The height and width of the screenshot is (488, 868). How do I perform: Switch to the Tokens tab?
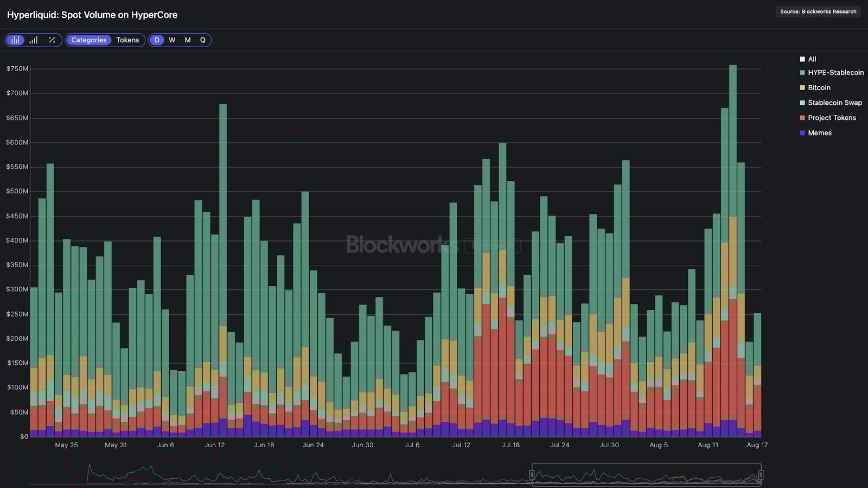tap(127, 40)
